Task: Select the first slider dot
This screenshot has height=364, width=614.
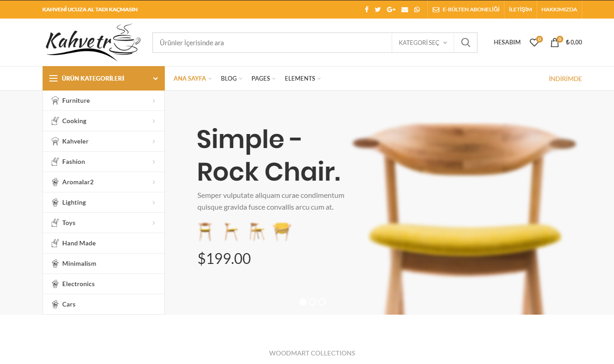Action: 303,302
